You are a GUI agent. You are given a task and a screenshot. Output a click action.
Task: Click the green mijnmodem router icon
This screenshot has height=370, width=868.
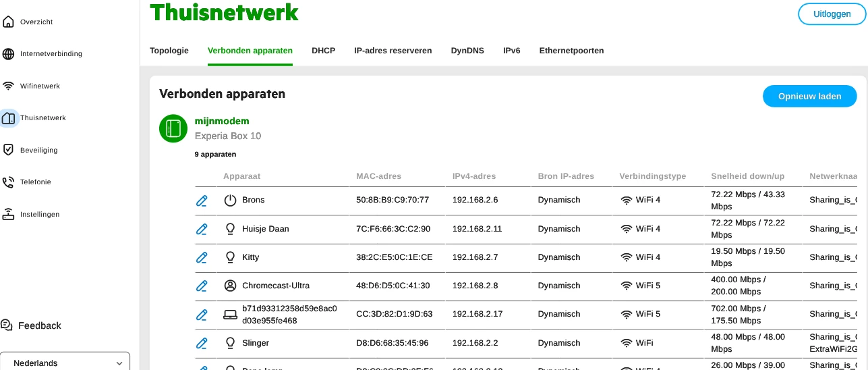pos(173,128)
